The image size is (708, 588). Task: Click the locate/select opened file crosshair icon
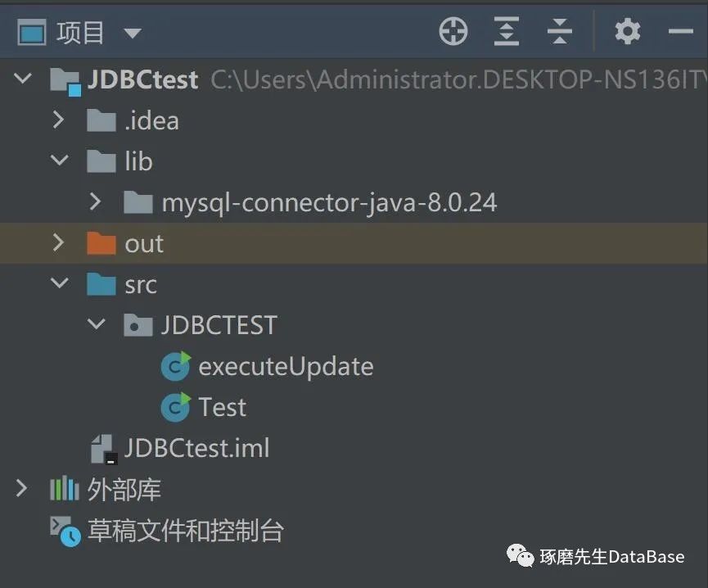point(453,32)
